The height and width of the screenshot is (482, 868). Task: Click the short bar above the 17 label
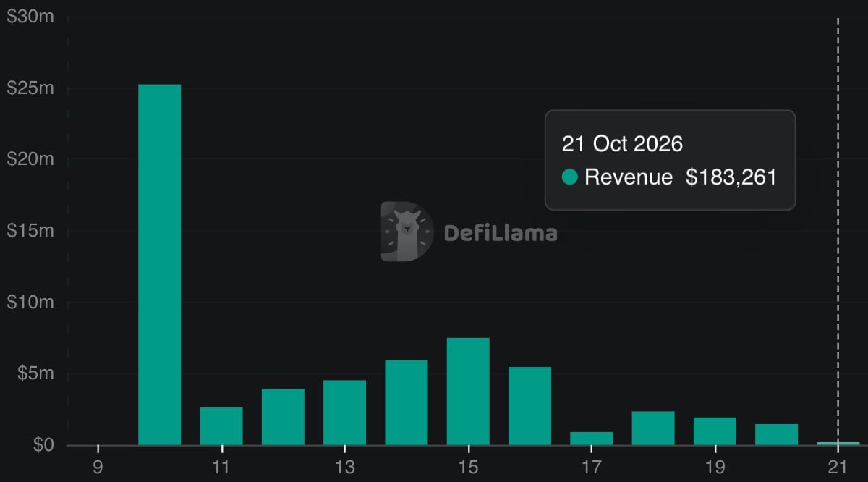(592, 439)
